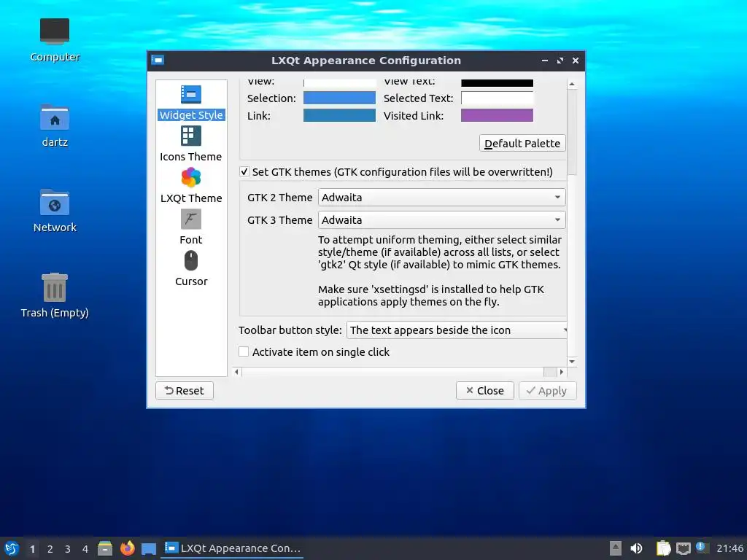Image resolution: width=747 pixels, height=560 pixels.
Task: Launch the file manager from the taskbar
Action: 105,548
